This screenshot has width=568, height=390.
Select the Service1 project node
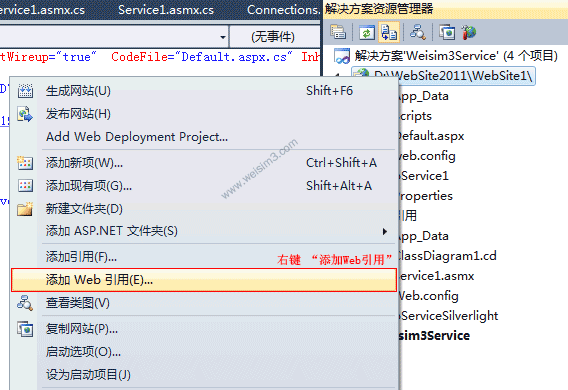[x=424, y=176]
